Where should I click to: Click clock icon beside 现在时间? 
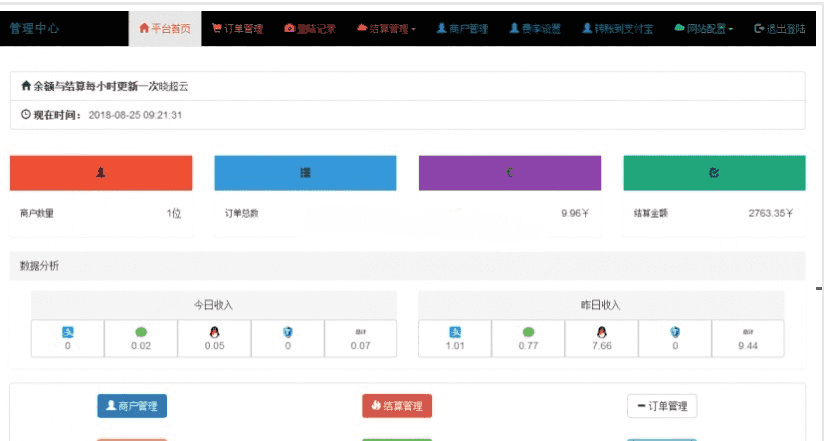[26, 114]
